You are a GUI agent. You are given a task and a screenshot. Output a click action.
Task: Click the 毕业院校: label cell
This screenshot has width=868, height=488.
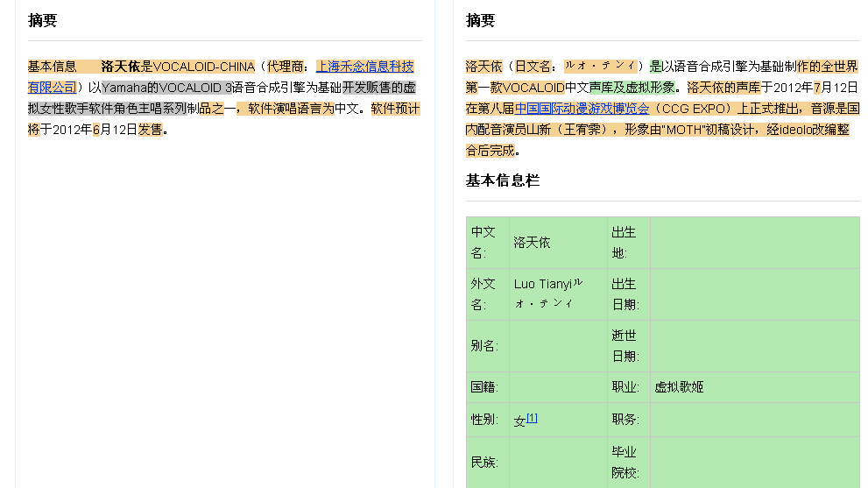coord(629,463)
